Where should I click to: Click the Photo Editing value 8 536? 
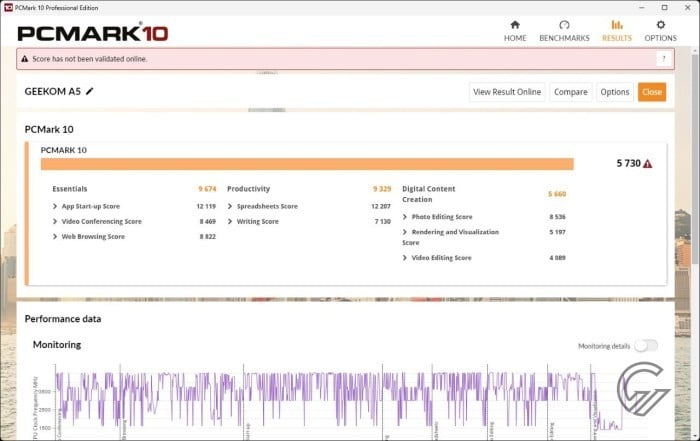coord(557,217)
